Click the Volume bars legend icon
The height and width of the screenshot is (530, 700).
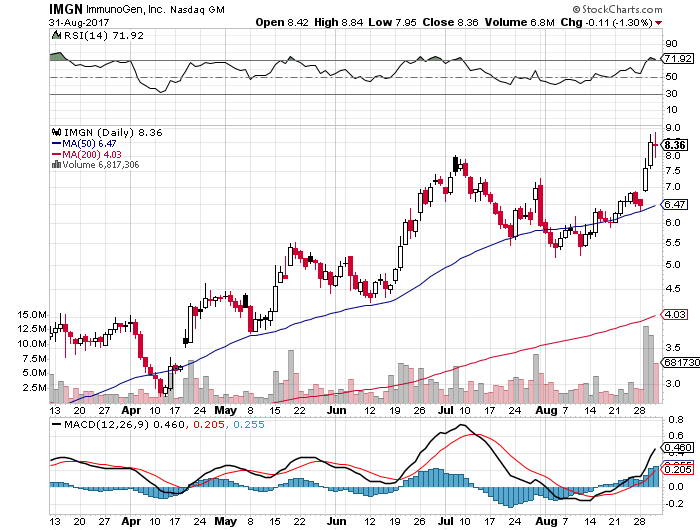56,165
